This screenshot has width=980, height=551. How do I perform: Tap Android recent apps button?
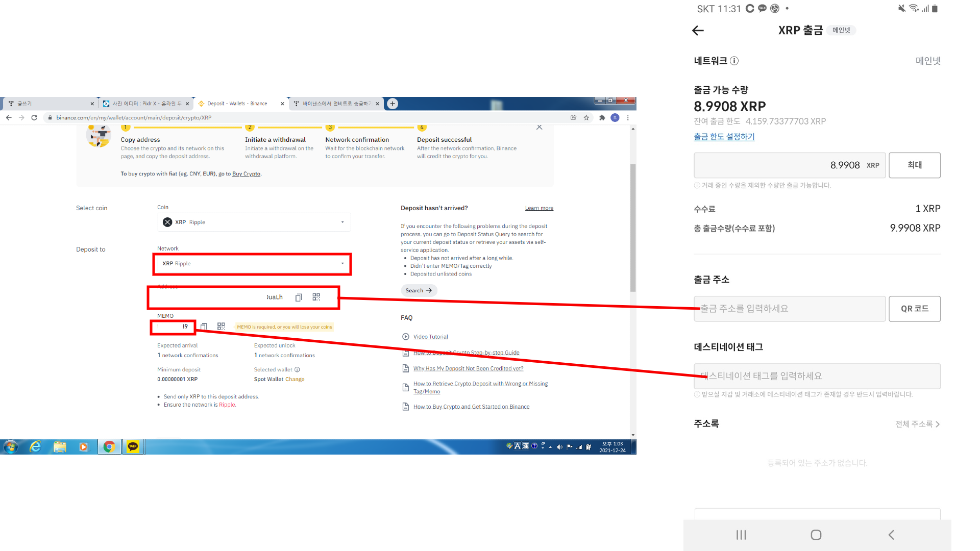coord(741,535)
